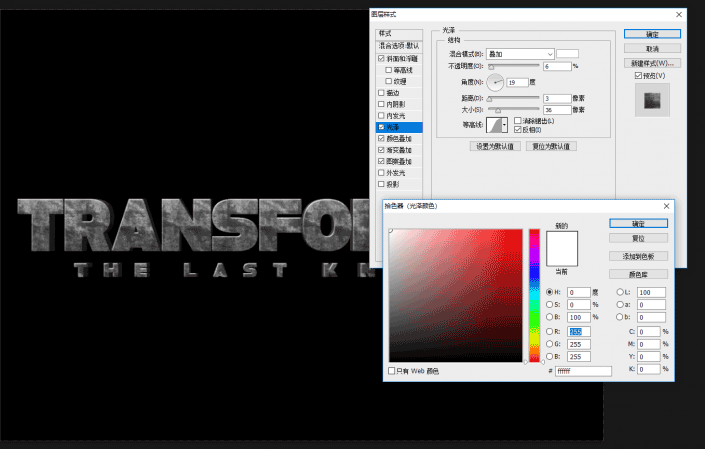Click the white color swatch beside blend mode
Image resolution: width=705 pixels, height=449 pixels.
567,54
